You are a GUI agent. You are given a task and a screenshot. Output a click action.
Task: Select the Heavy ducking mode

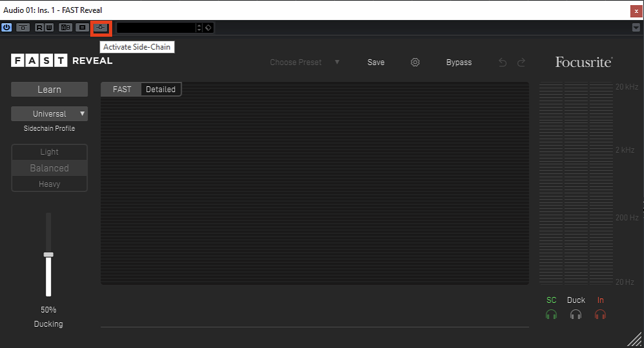[x=49, y=184]
